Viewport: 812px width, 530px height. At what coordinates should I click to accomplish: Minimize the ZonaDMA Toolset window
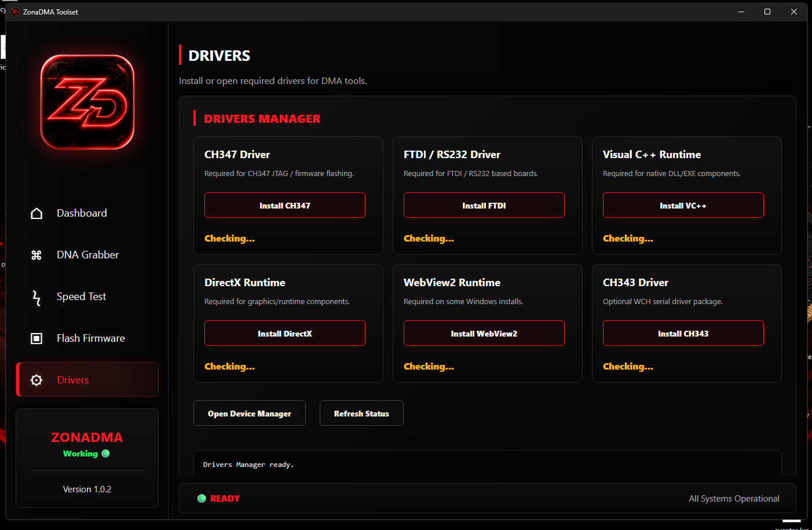click(741, 12)
